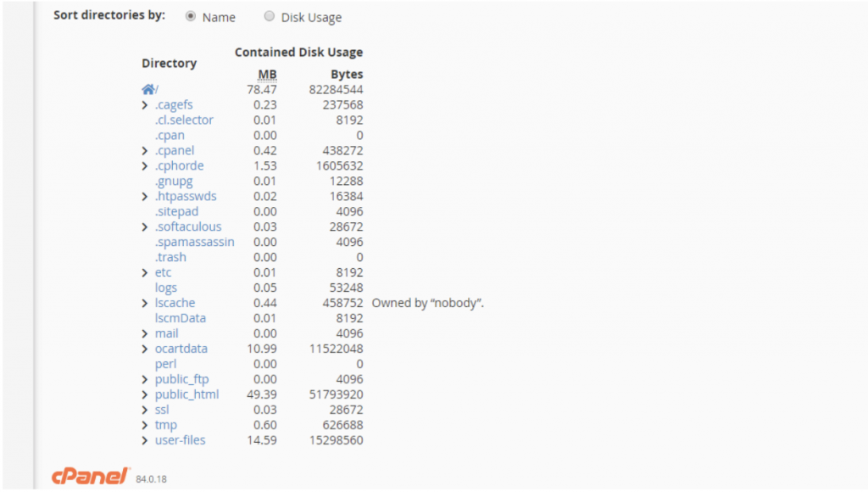This screenshot has height=492, width=868.
Task: Open the lscmData directory link
Action: [181, 318]
